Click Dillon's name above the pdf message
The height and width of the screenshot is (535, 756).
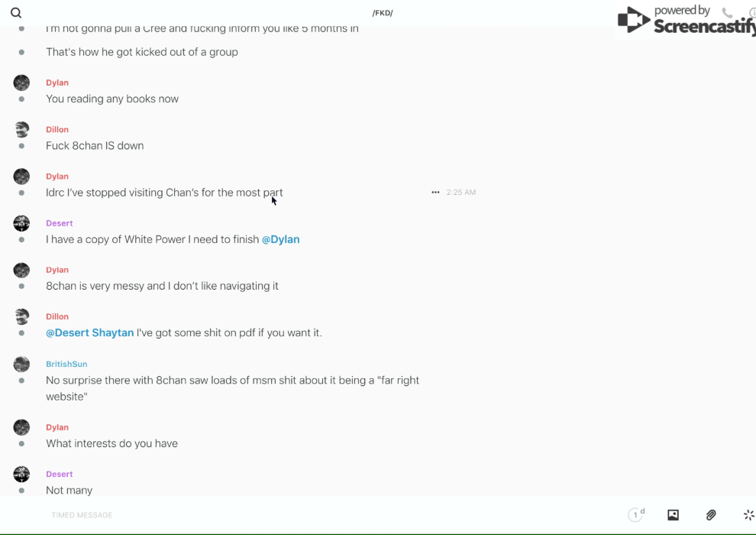click(57, 316)
